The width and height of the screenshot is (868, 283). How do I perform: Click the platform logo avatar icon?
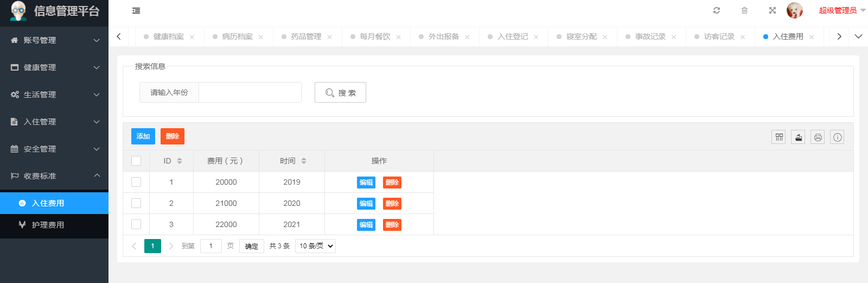[18, 11]
